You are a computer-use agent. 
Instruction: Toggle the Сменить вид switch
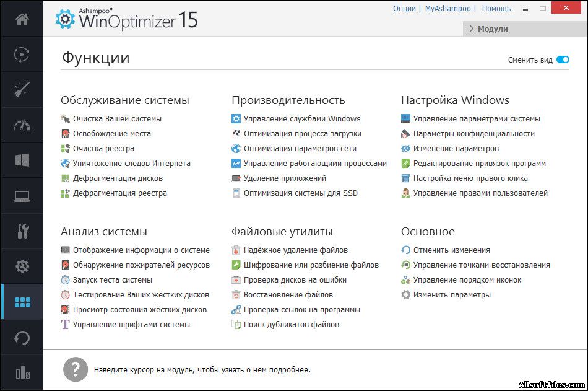(563, 59)
